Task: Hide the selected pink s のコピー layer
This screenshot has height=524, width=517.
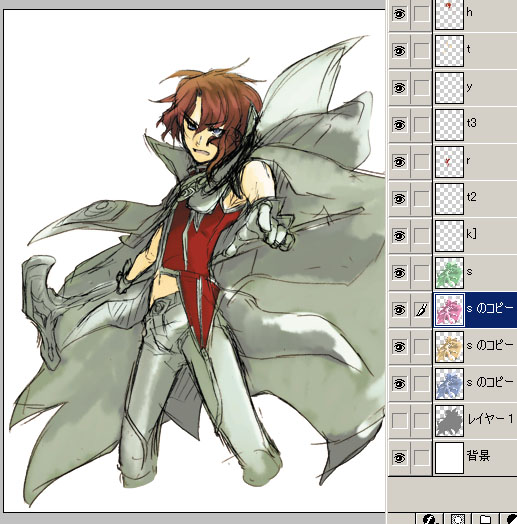Action: tap(399, 310)
